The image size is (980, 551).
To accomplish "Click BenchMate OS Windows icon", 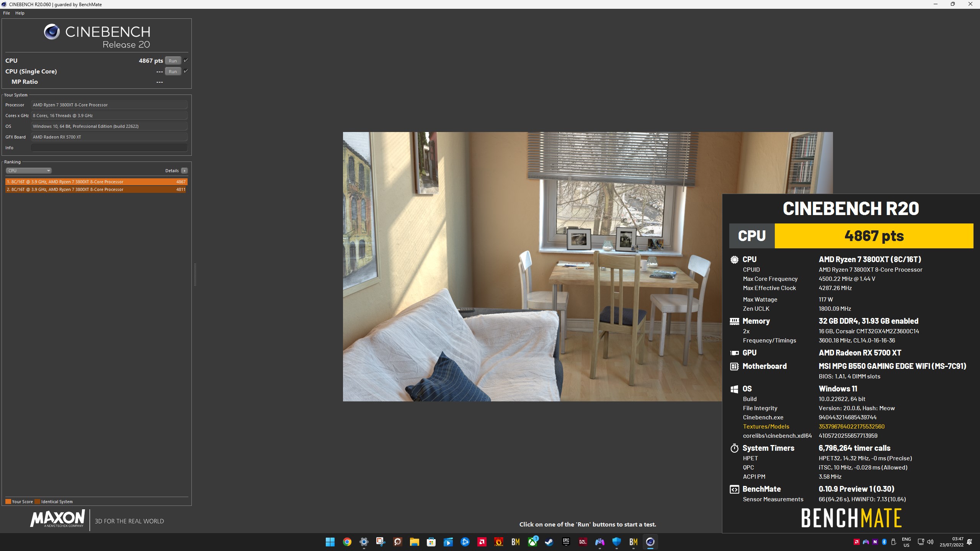I will click(x=734, y=389).
